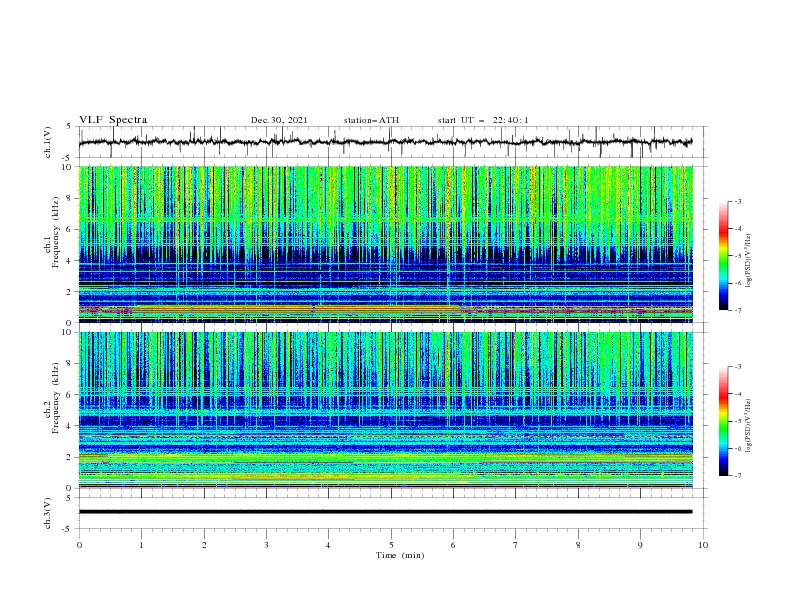Click the ch.2 'Frequency (kHz)' axis label
Screen dimensions: 792x612
55,398
